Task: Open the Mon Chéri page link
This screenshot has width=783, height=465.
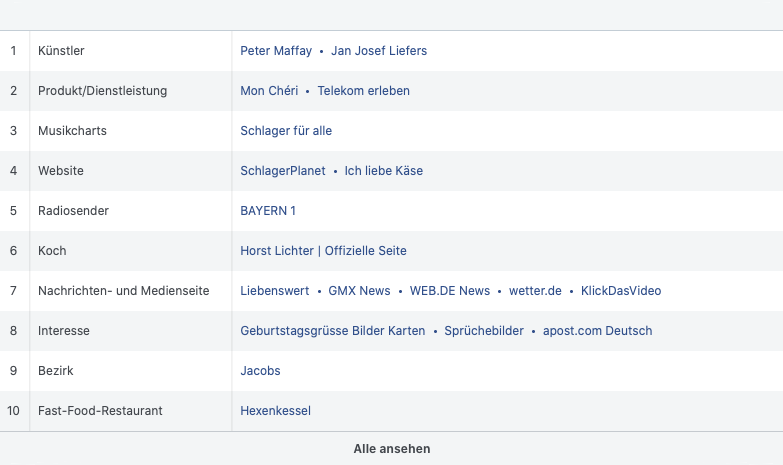Action: point(269,91)
